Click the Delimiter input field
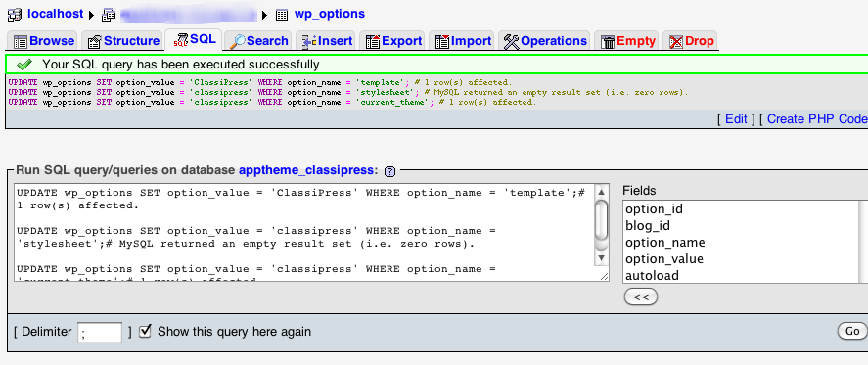This screenshot has width=868, height=365. point(100,333)
